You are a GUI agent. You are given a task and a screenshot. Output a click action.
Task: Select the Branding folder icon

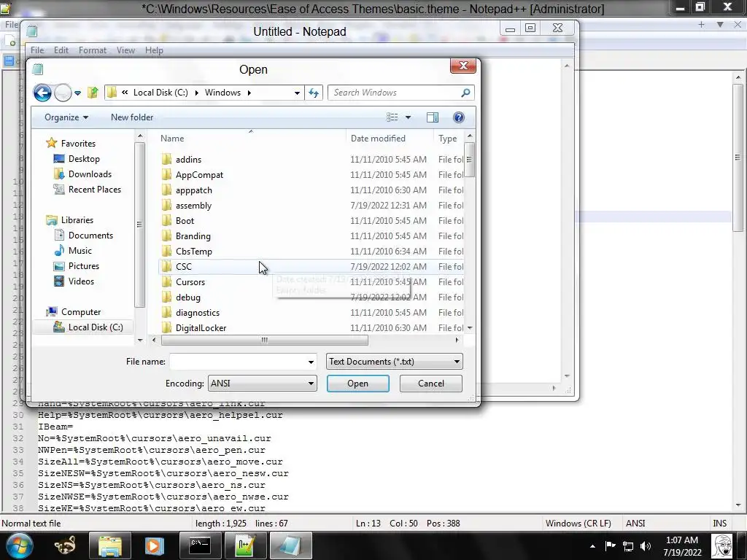pos(166,236)
